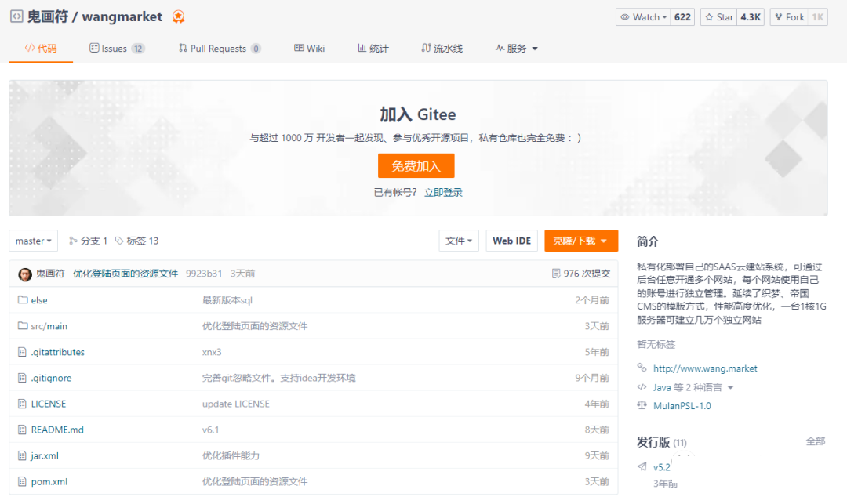The width and height of the screenshot is (847, 504).
Task: Toggle Watch on the wangmarket repository
Action: pos(643,16)
